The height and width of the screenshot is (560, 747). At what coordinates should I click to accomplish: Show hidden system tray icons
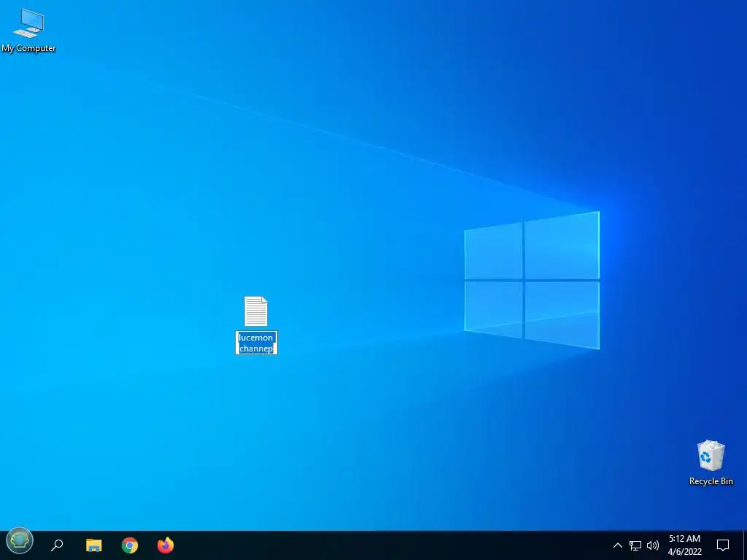click(x=617, y=545)
